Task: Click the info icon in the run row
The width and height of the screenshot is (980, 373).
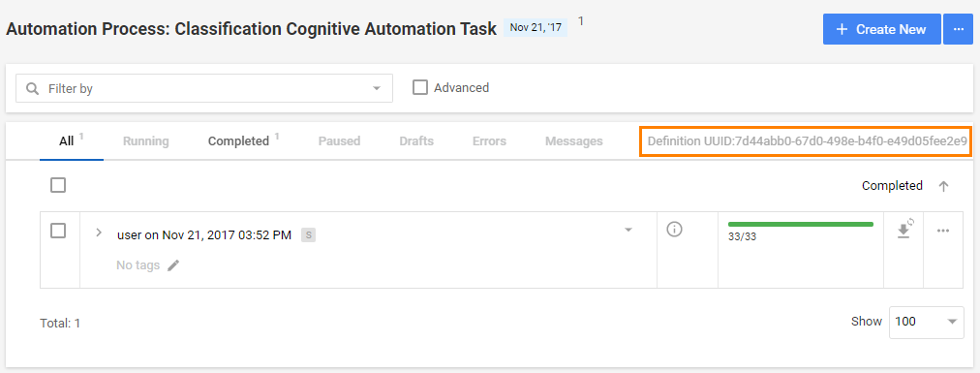Action: (x=674, y=230)
